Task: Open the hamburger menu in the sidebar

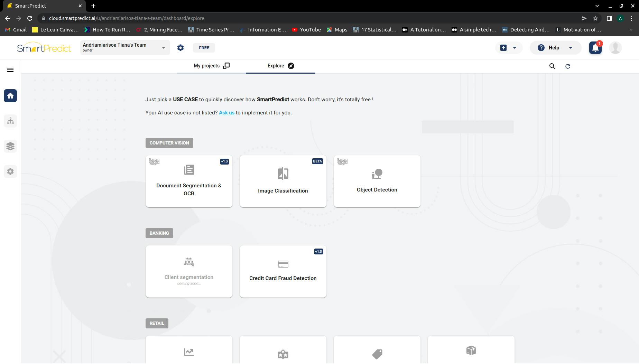Action: (x=10, y=70)
